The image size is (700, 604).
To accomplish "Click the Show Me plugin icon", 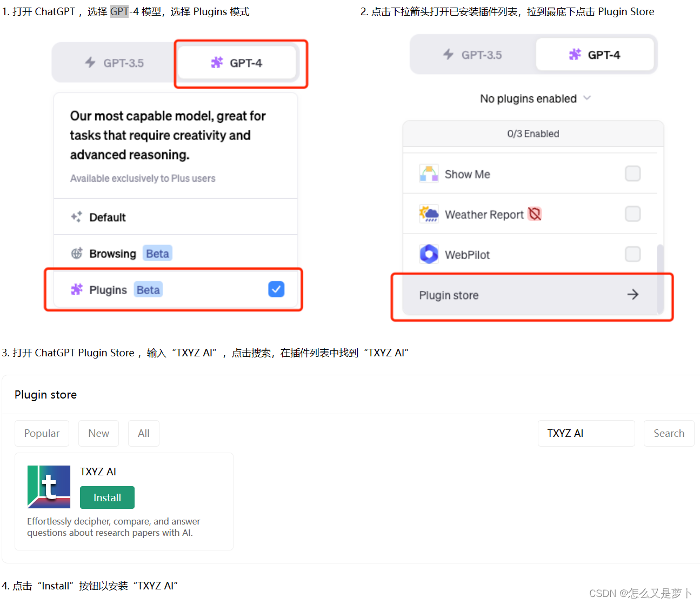I will click(429, 174).
